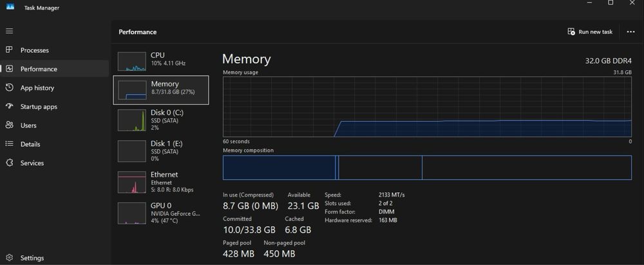Screen dimensions: 644x265
Task: Click the Startup apps gauge icon
Action: pos(10,106)
